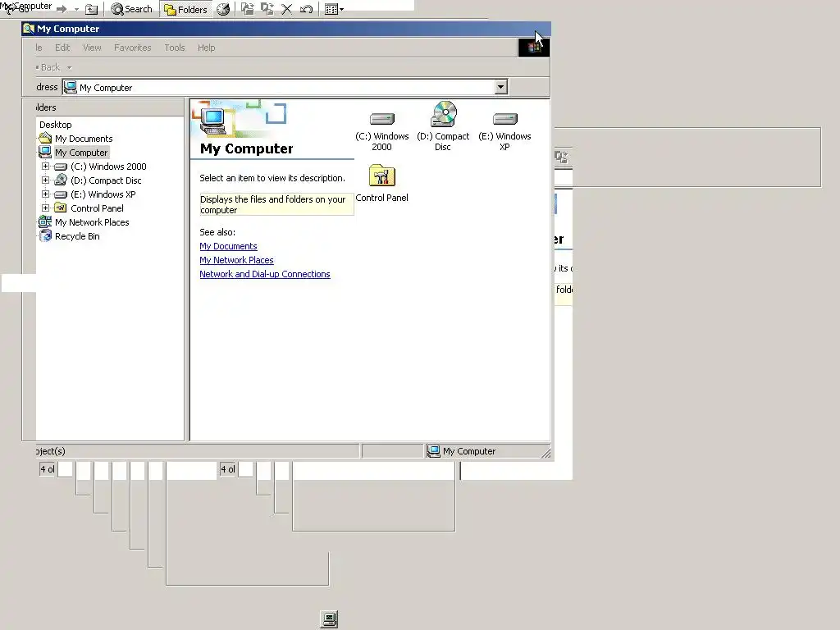Image resolution: width=840 pixels, height=630 pixels.
Task: Toggle the Folders pane button
Action: click(x=186, y=9)
